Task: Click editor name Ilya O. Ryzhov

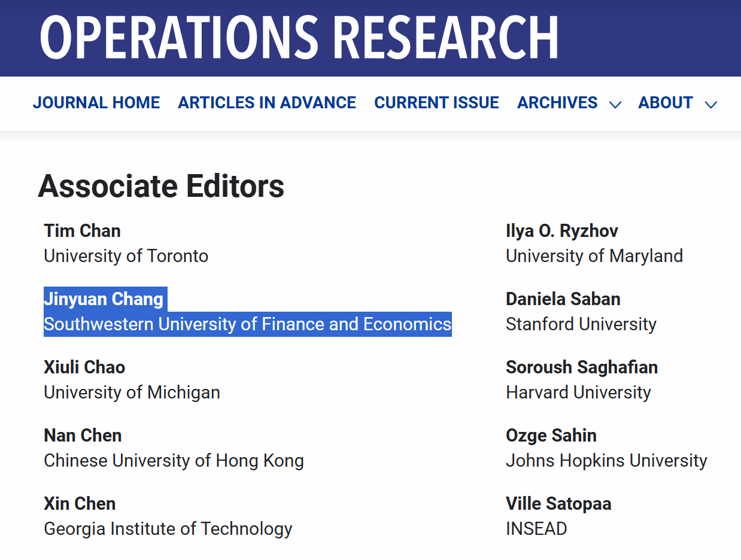Action: 561,231
